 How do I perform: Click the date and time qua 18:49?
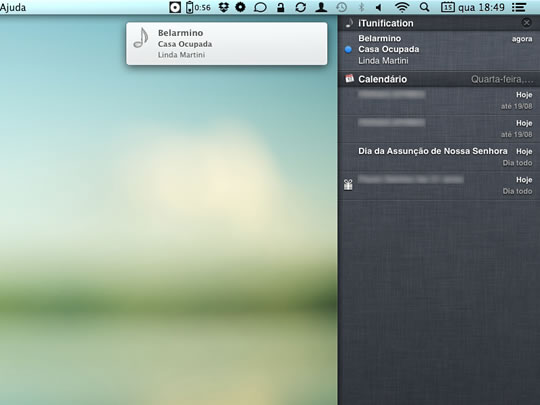pyautogui.click(x=481, y=7)
